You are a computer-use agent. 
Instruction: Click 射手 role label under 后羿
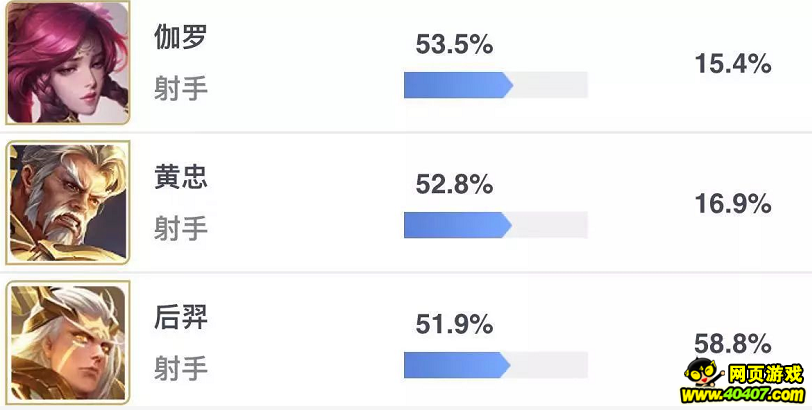[x=181, y=368]
